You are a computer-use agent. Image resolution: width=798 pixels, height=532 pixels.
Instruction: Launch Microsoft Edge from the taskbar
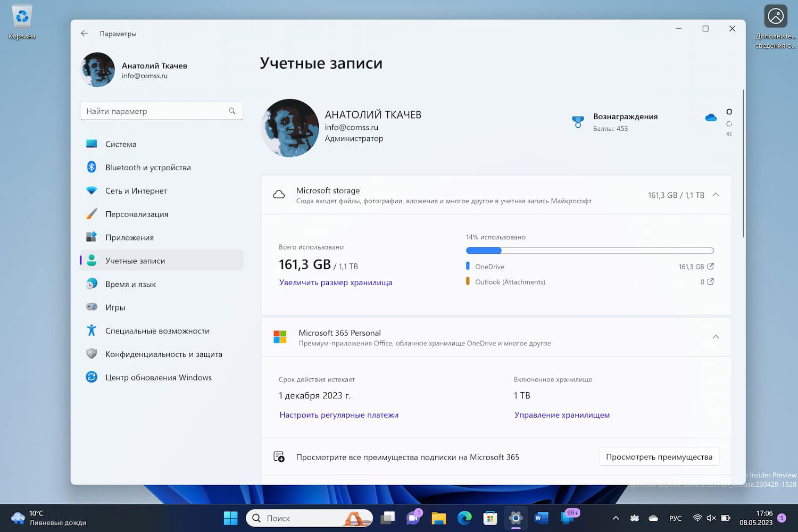pyautogui.click(x=464, y=518)
